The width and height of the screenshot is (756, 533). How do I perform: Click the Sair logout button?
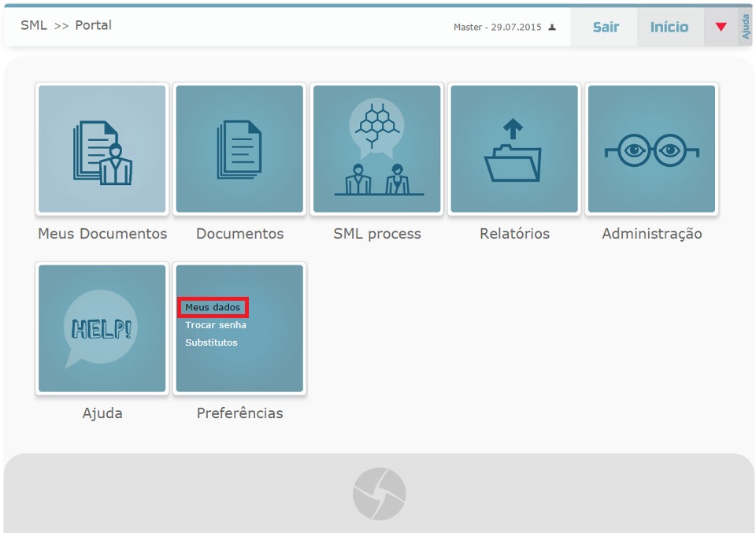coord(606,28)
